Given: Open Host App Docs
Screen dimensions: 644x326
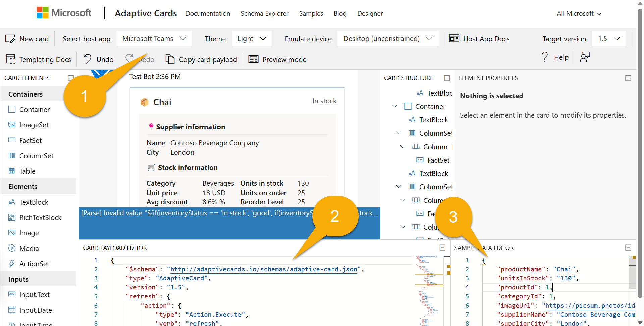Looking at the screenshot, I should pos(480,39).
